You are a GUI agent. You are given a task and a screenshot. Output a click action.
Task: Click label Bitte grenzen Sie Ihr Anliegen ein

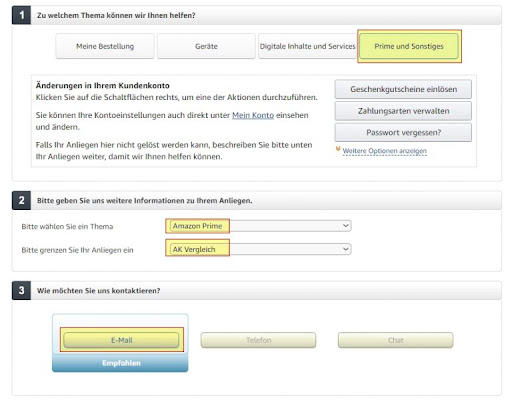coord(77,250)
